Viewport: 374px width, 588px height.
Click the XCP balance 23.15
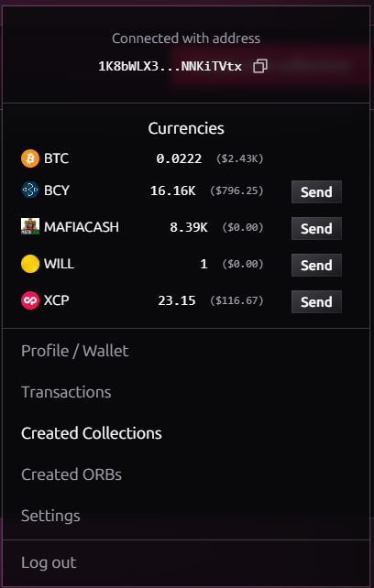[x=177, y=300]
